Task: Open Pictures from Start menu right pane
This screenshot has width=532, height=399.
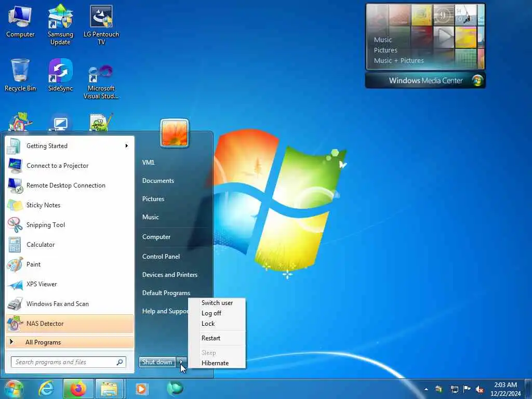Action: pos(153,199)
